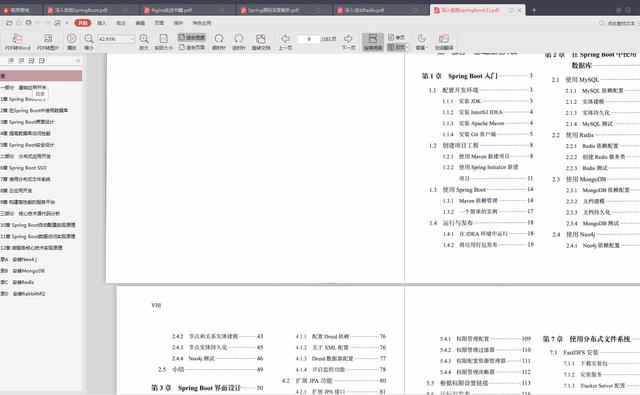Open the 划词翻译 translate tool
640x395 pixels.
pos(444,42)
